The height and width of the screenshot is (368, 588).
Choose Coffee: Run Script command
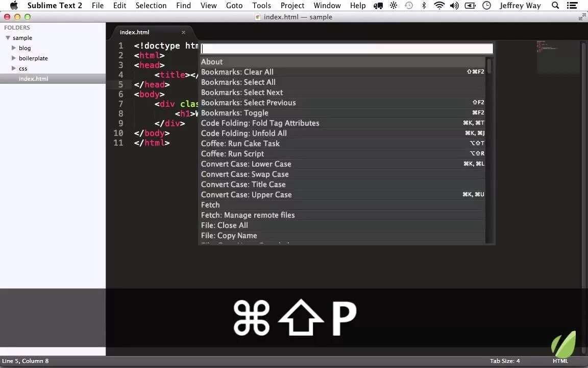pyautogui.click(x=343, y=154)
